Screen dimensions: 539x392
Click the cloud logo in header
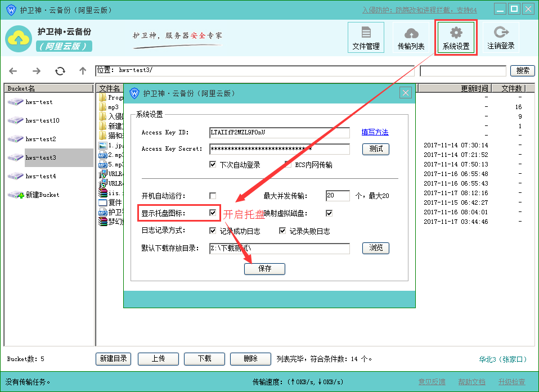[19, 39]
